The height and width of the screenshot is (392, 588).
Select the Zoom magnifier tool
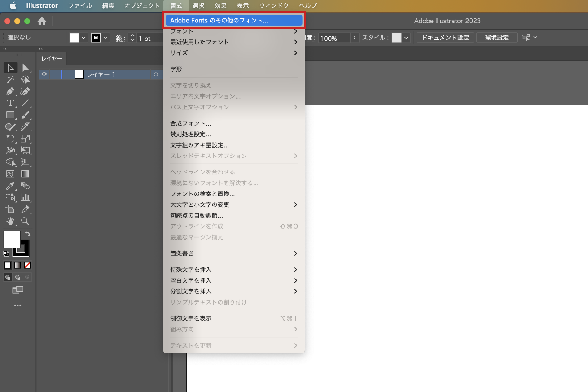26,221
